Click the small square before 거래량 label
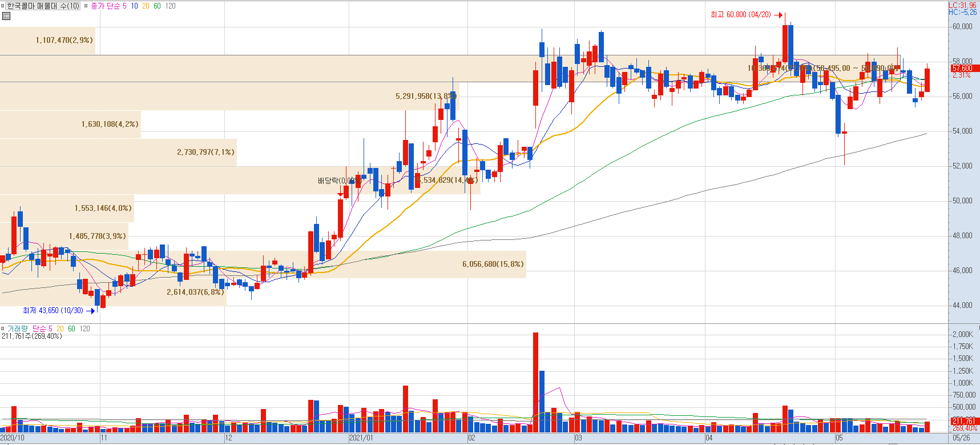 3,328
